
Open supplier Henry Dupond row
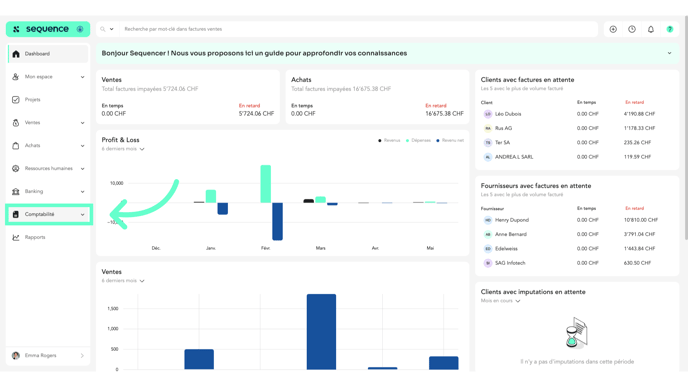(x=577, y=220)
